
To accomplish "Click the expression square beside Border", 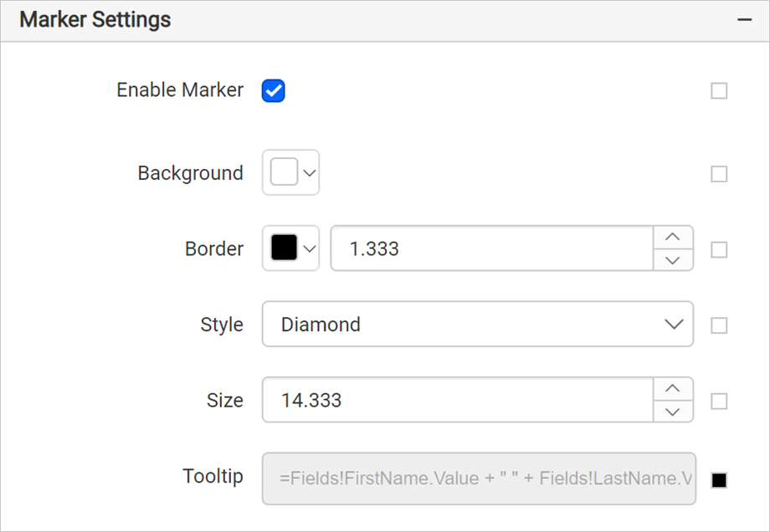I will [719, 249].
